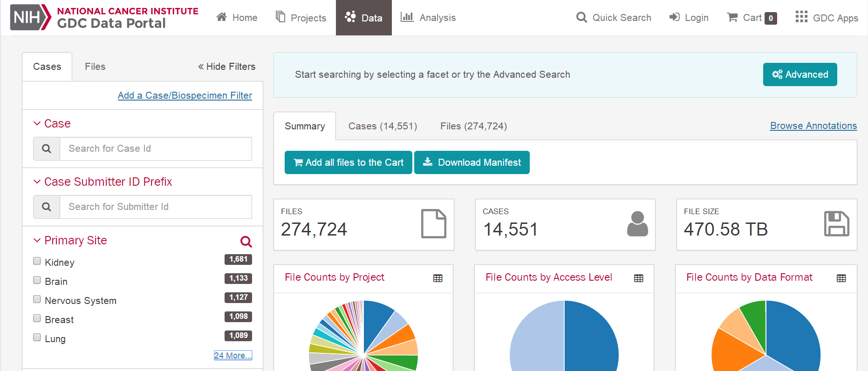Click the Analysis bar chart icon
Image resolution: width=868 pixels, height=371 pixels.
click(x=407, y=17)
